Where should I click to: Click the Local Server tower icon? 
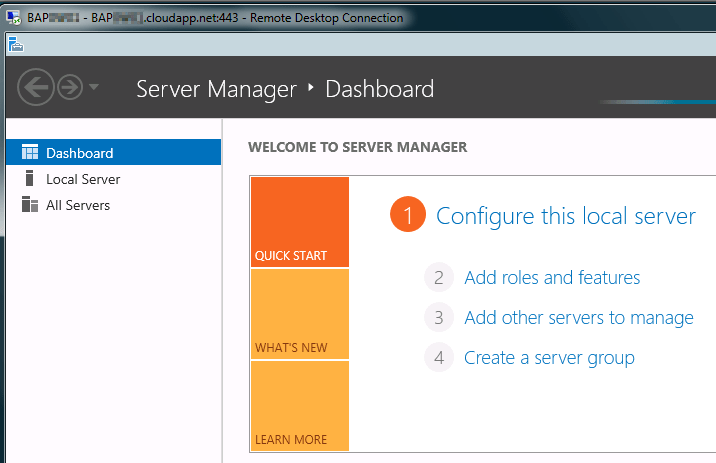[x=30, y=178]
